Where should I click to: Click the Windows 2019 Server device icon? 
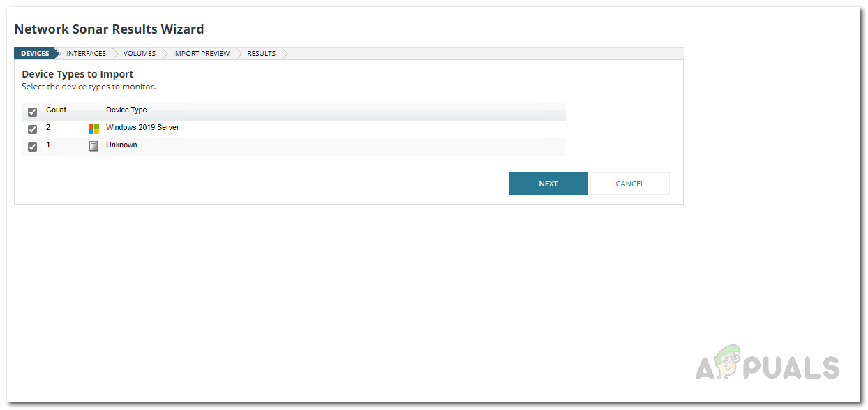[x=94, y=128]
